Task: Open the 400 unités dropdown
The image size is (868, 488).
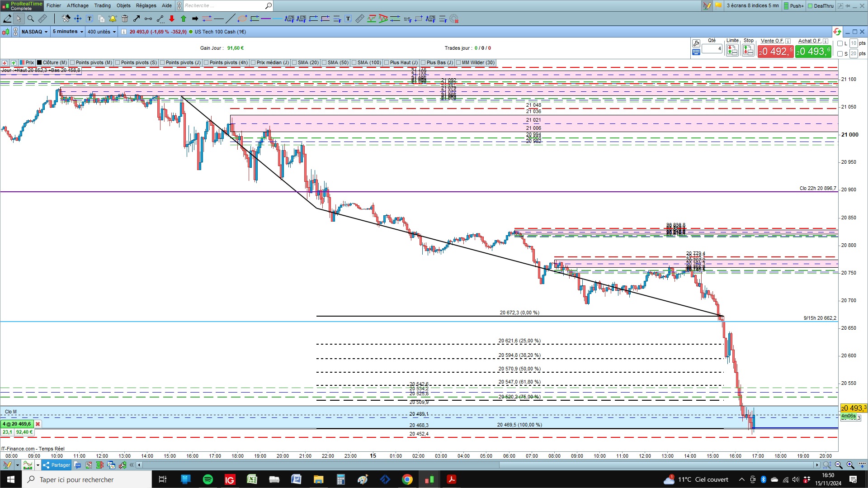Action: pos(102,32)
